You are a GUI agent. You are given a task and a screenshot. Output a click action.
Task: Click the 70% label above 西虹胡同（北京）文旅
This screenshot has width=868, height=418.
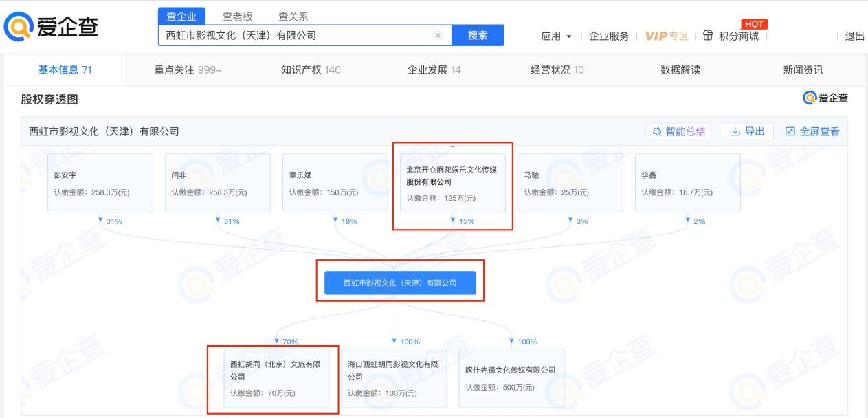[290, 342]
